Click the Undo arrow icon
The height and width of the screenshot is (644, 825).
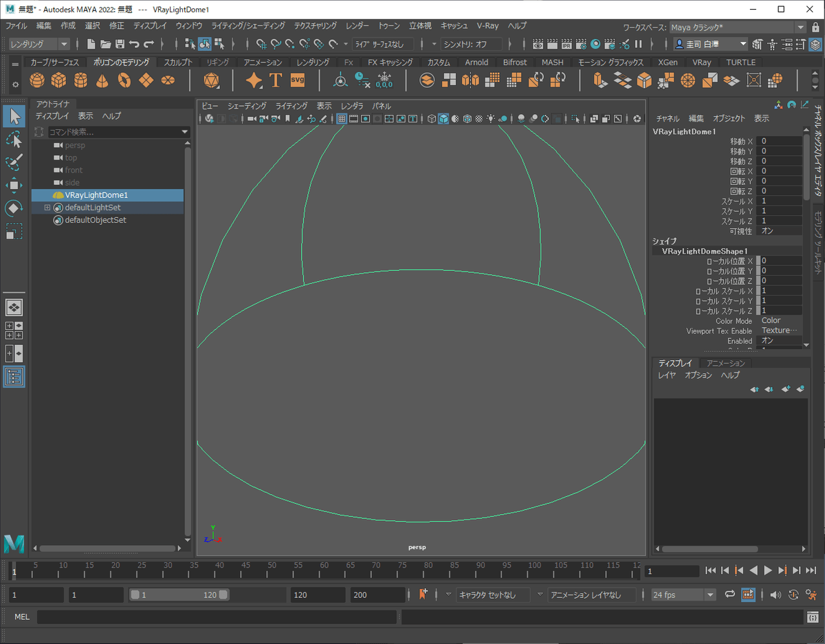click(x=134, y=44)
